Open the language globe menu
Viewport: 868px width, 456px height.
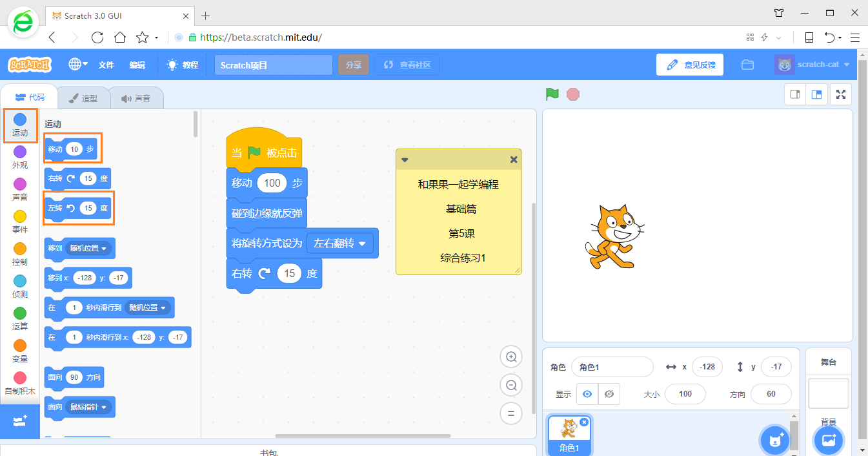point(78,65)
